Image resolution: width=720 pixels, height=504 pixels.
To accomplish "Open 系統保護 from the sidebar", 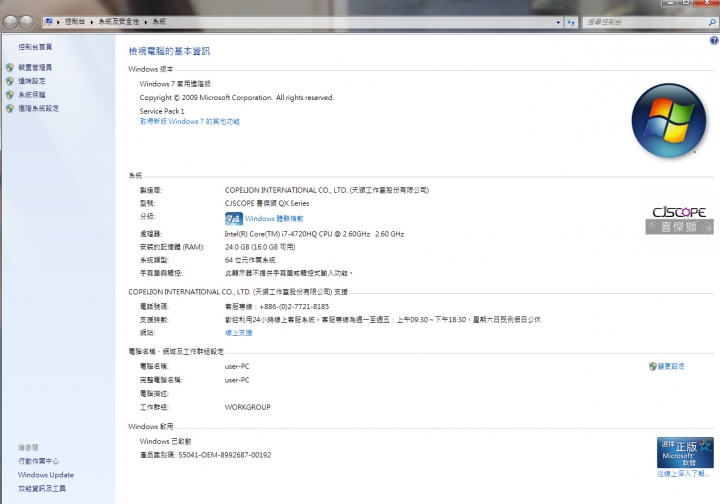I will [x=32, y=95].
